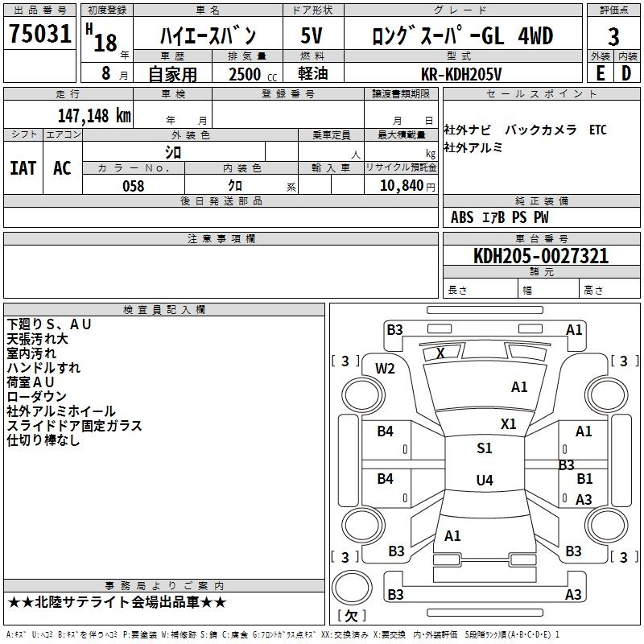The width and height of the screenshot is (644, 644).
Task: Click the circled spare tire symbol
Action: [x=350, y=585]
